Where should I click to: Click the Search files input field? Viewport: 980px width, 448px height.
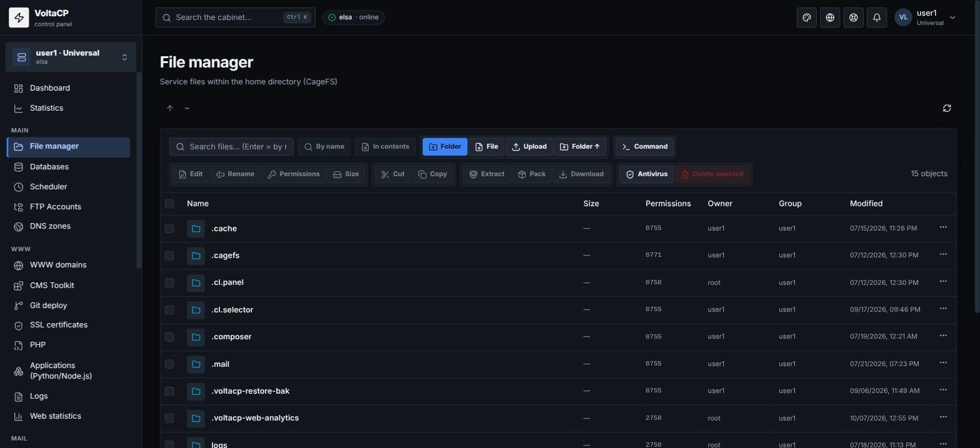tap(231, 147)
